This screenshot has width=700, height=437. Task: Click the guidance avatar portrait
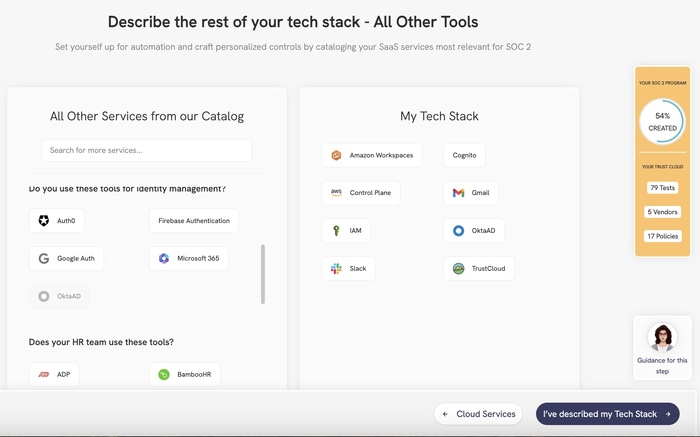click(x=662, y=337)
